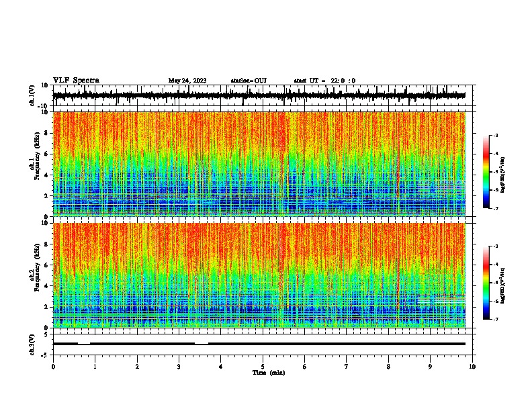Click the "VLF Spectra" plot title

[76, 81]
